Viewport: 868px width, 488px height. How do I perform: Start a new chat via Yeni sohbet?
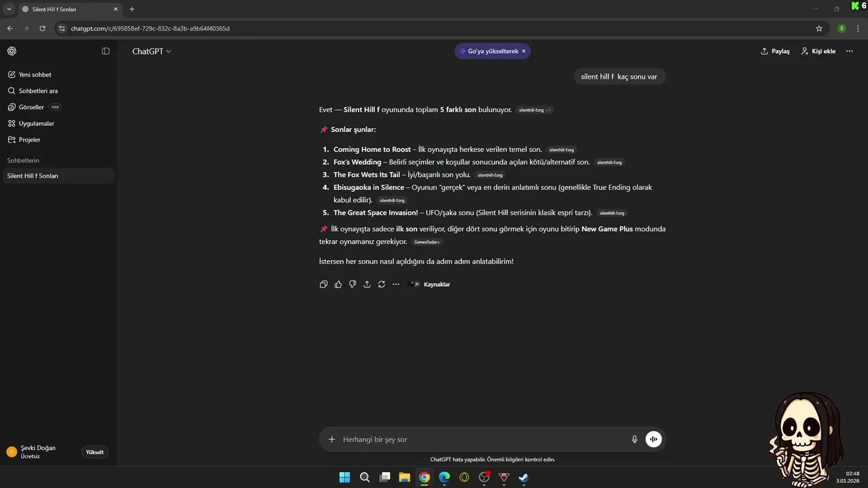pyautogui.click(x=35, y=75)
